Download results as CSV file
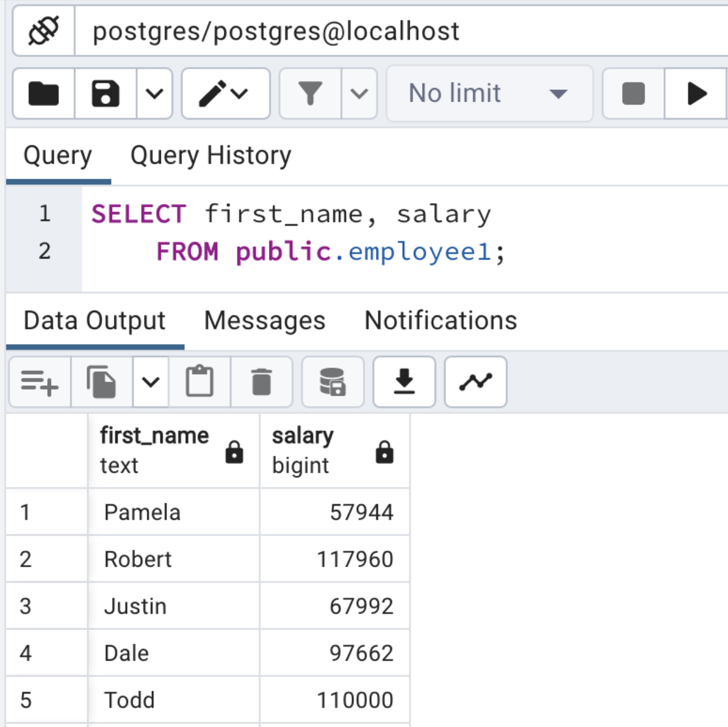728x727 pixels. 404,382
